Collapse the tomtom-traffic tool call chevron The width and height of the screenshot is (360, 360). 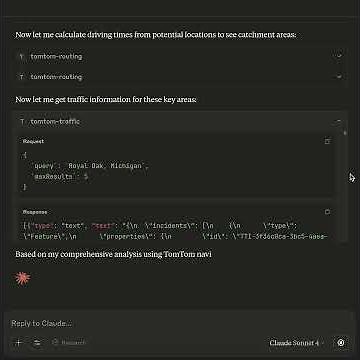339,121
